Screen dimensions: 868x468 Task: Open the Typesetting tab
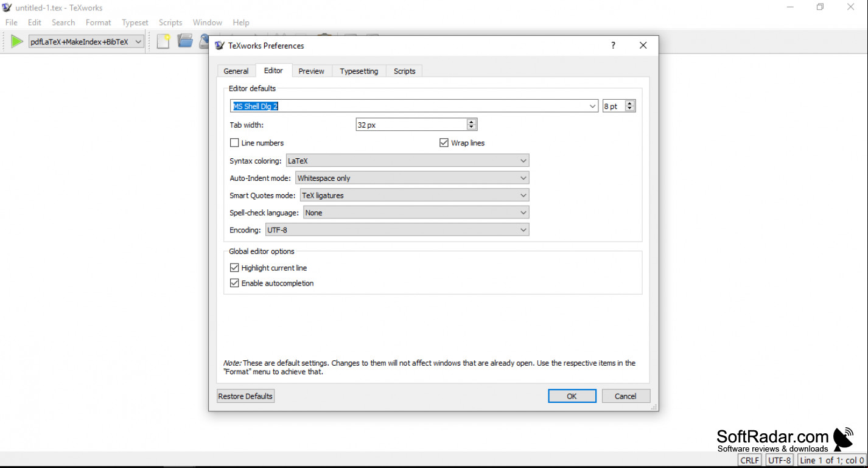pyautogui.click(x=359, y=71)
